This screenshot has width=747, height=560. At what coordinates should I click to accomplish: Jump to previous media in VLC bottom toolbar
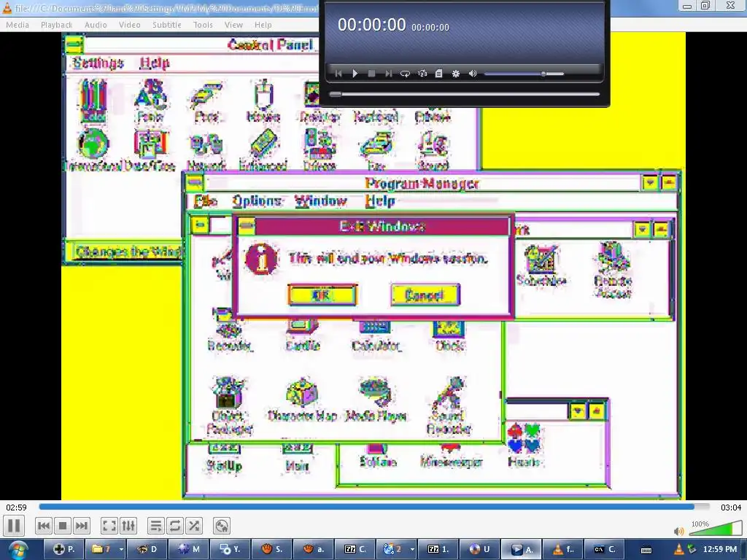pos(43,526)
